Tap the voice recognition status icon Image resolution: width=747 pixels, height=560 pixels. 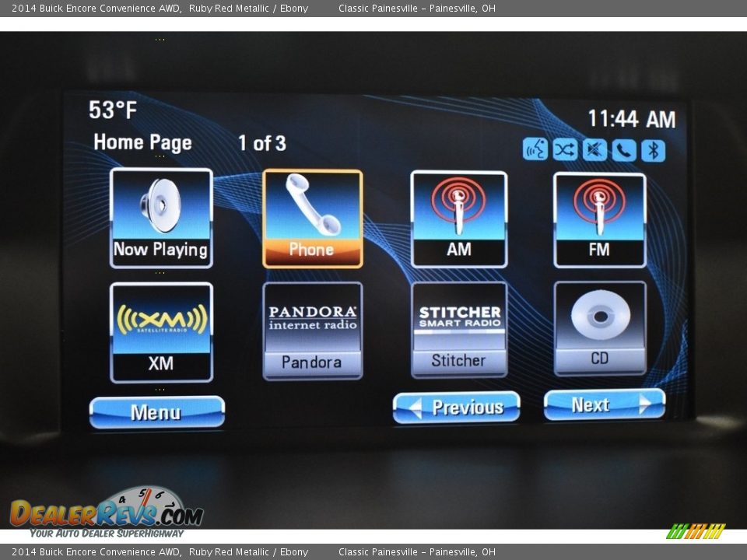point(535,149)
